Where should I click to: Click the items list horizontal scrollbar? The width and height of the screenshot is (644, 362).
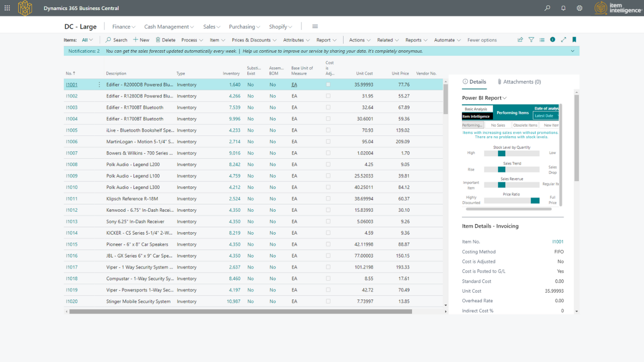[x=240, y=312]
